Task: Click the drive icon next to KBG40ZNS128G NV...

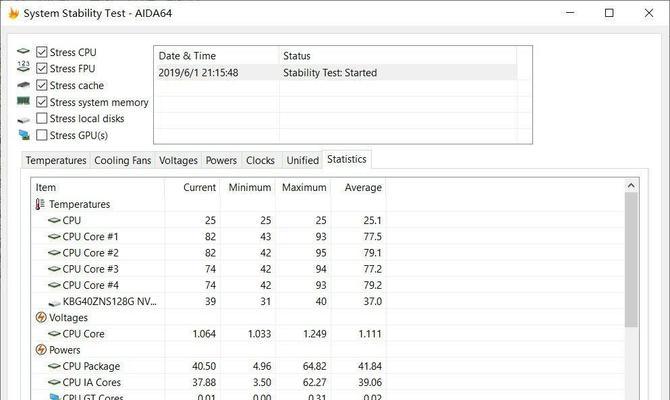Action: click(x=54, y=303)
